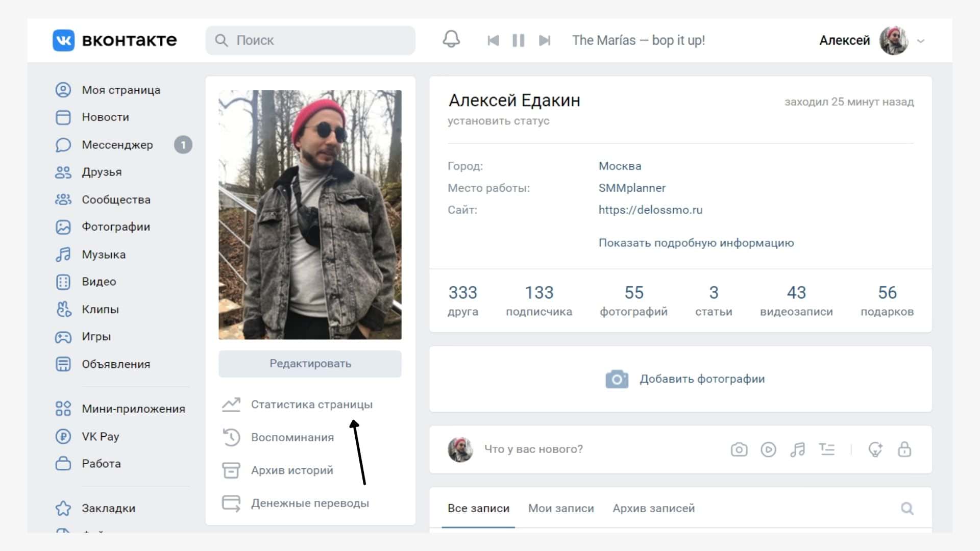This screenshot has height=551, width=980.
Task: Open the 333 друга counter
Action: (463, 301)
